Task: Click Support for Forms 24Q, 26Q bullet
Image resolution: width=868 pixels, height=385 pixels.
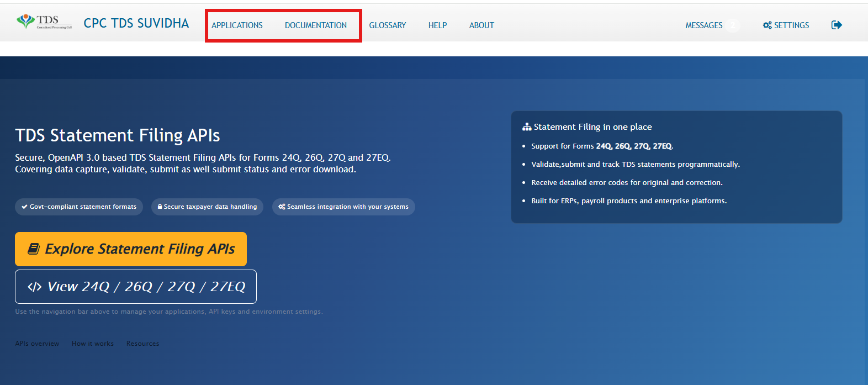Action: click(x=602, y=146)
